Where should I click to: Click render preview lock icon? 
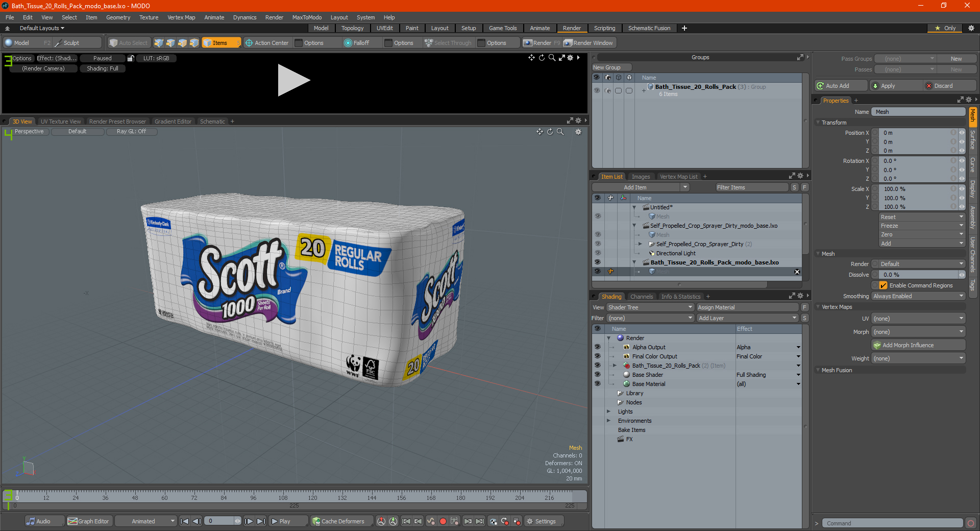[131, 58]
